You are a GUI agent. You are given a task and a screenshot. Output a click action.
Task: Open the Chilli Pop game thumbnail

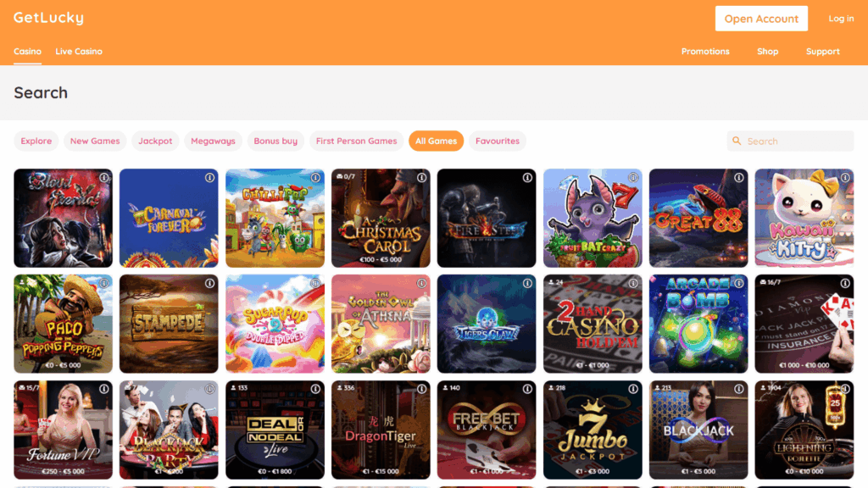point(275,218)
